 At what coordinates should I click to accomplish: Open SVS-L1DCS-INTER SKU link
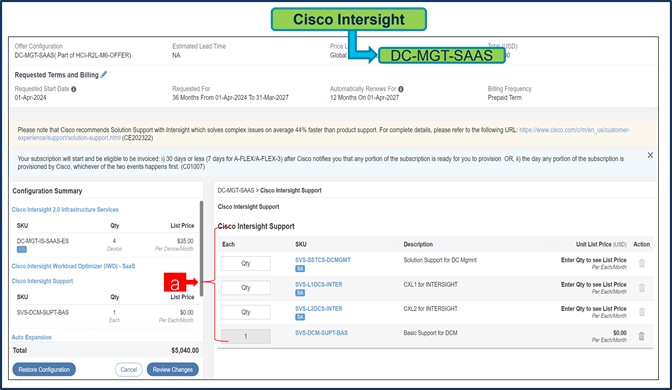(x=318, y=285)
